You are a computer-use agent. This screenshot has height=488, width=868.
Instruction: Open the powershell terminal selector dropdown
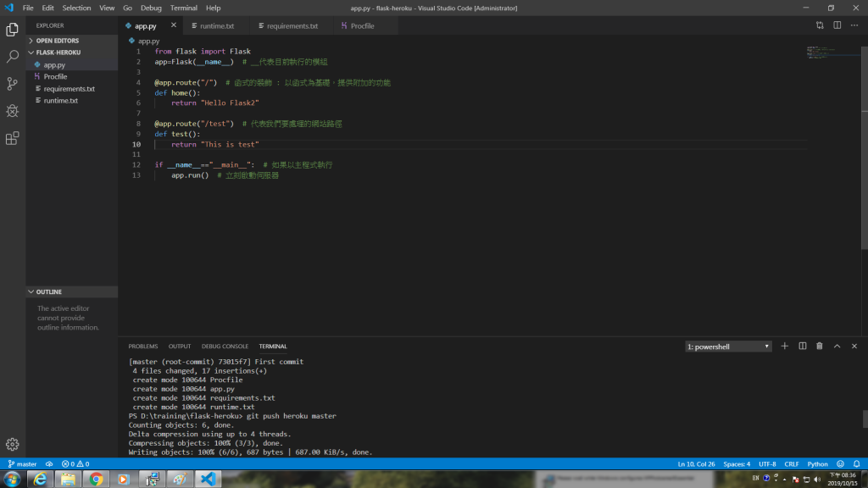728,347
